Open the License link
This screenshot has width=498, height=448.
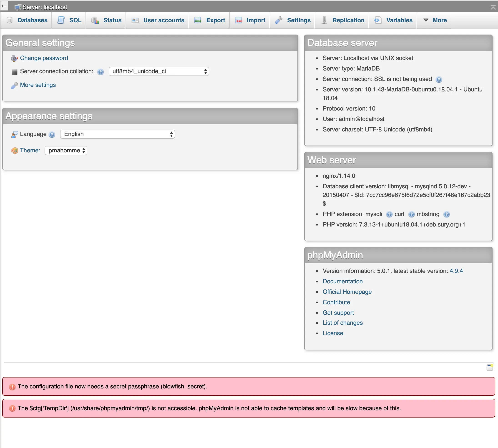click(x=333, y=333)
